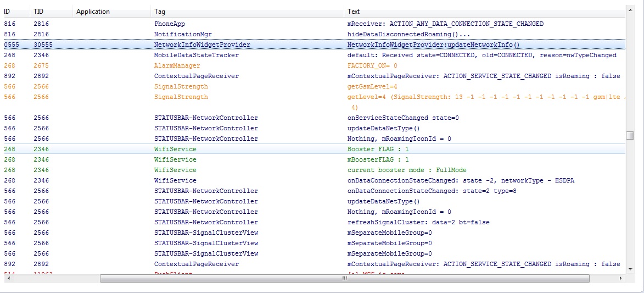This screenshot has height=293, width=644.
Task: Select the 'networkType - HSDPA' log message
Action: pos(461,181)
